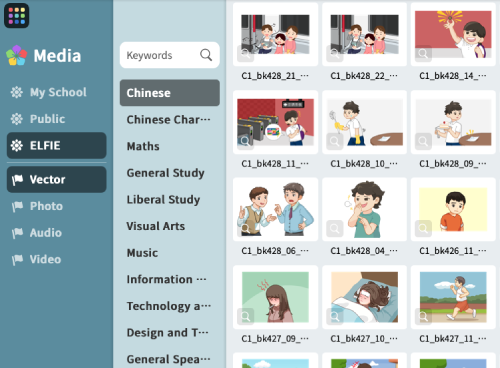Click the Media flower logo icon

pos(16,55)
